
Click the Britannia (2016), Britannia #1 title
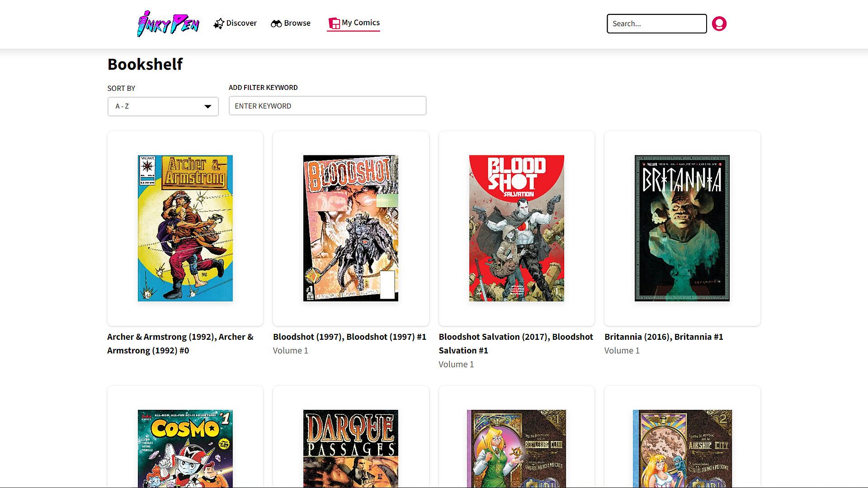point(663,337)
